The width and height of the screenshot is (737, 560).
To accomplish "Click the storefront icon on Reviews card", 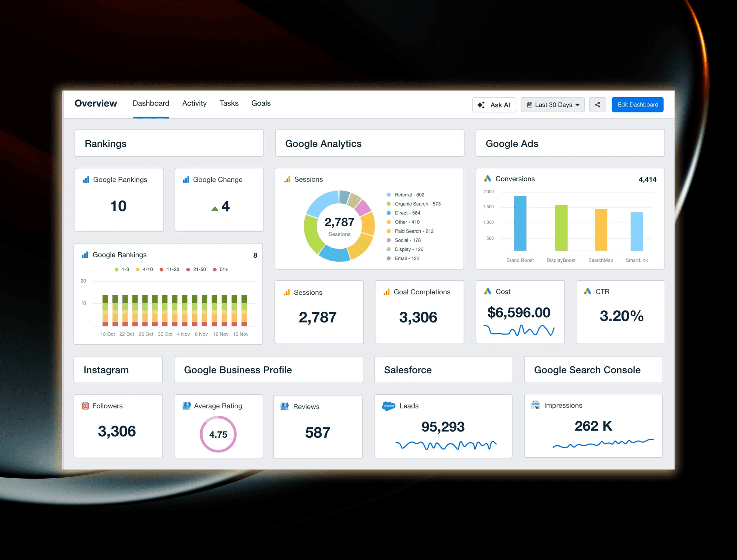I will pos(285,407).
